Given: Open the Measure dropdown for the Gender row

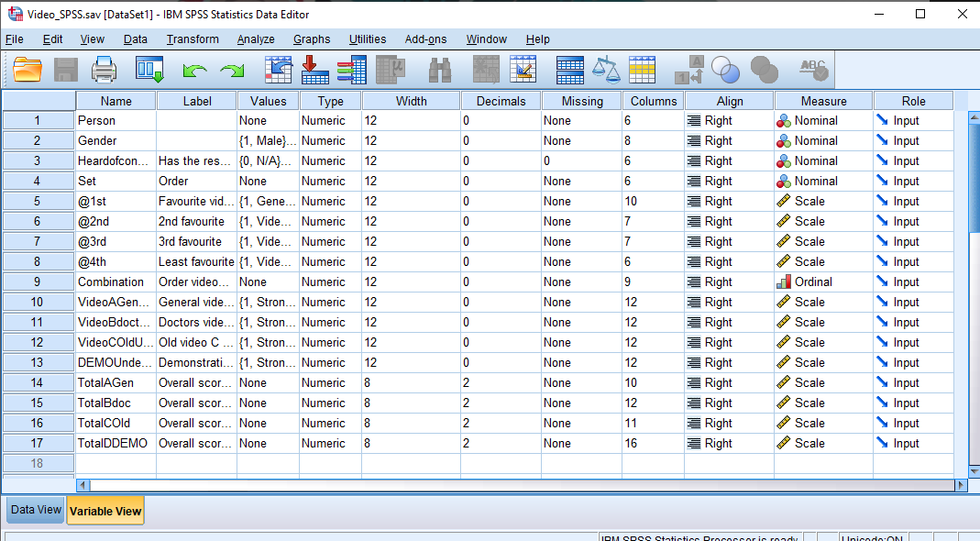Looking at the screenshot, I should click(822, 140).
